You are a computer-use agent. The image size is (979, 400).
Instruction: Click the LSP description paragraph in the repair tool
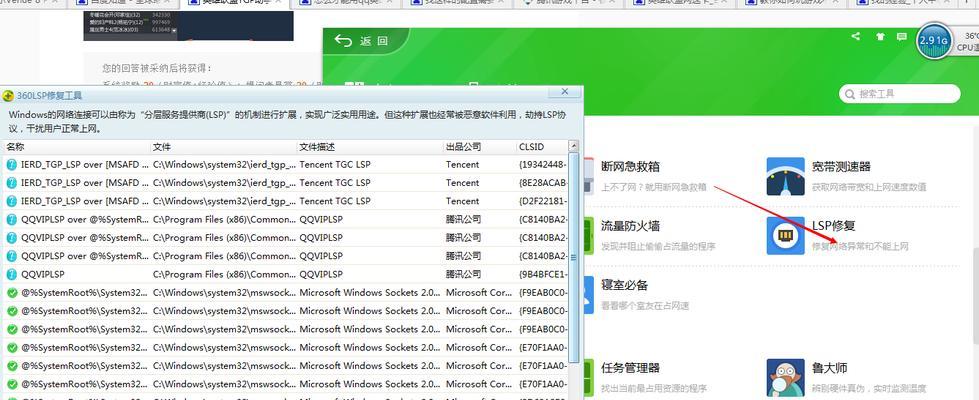288,122
